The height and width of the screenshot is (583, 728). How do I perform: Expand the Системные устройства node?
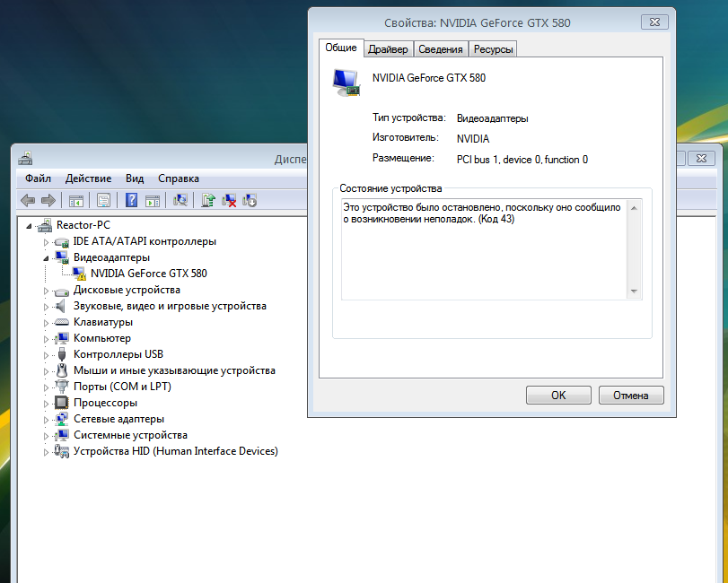46,436
